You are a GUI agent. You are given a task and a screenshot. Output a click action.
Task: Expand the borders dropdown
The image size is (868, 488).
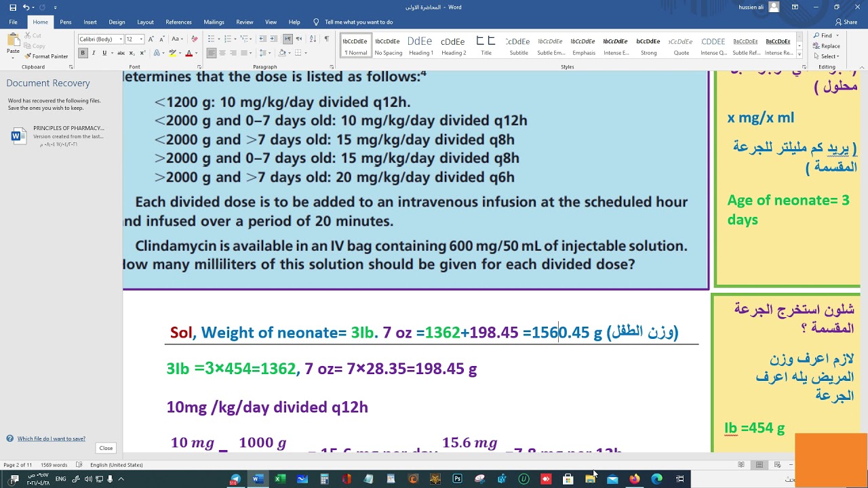pyautogui.click(x=306, y=53)
